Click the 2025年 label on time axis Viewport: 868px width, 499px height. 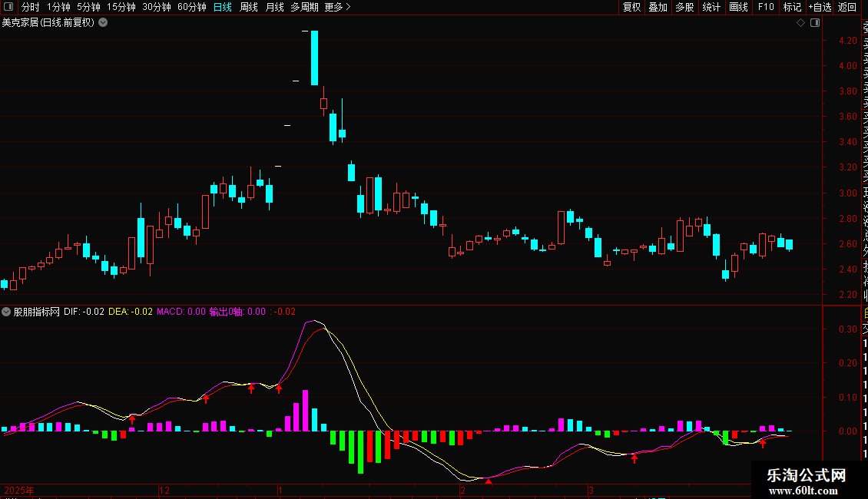click(19, 490)
